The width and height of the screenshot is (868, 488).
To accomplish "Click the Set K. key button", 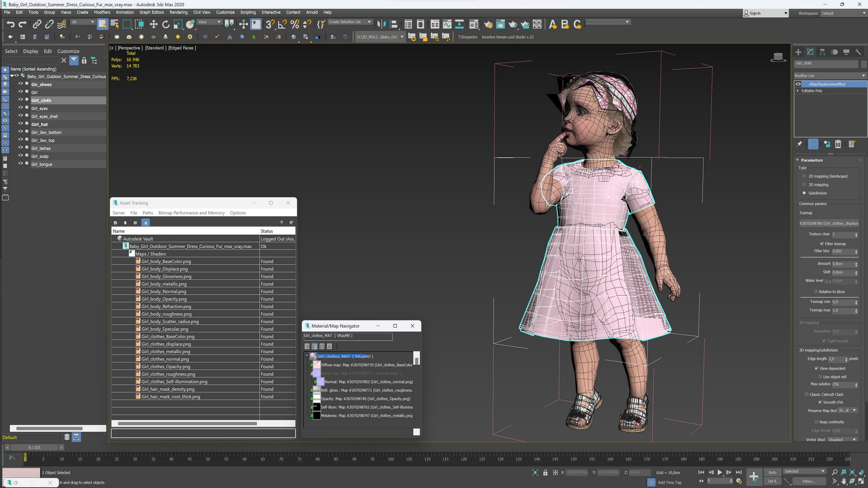I will (772, 481).
